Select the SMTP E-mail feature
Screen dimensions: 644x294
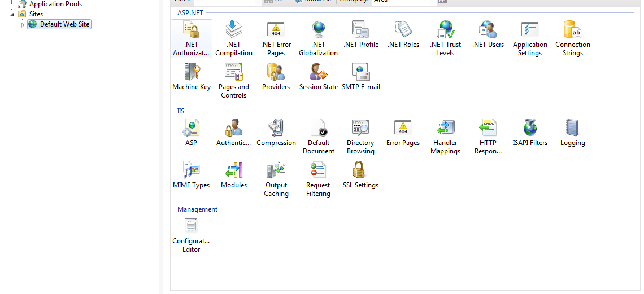(360, 77)
